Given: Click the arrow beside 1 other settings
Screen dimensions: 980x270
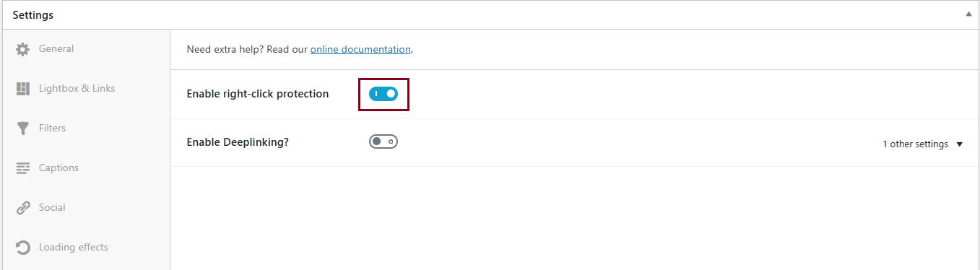Looking at the screenshot, I should pyautogui.click(x=960, y=144).
